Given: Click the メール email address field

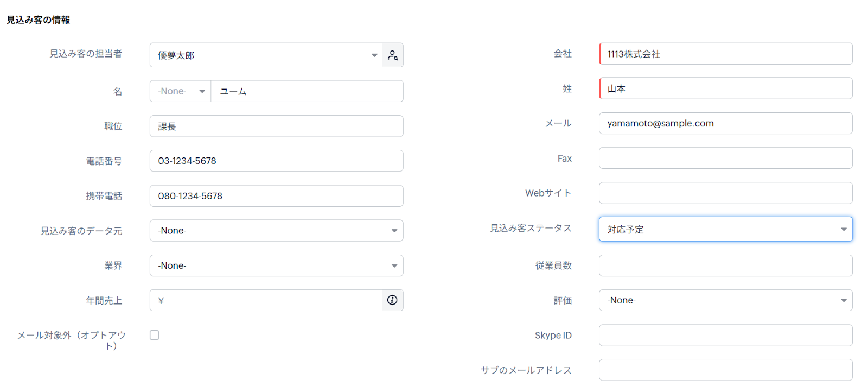Looking at the screenshot, I should point(725,123).
